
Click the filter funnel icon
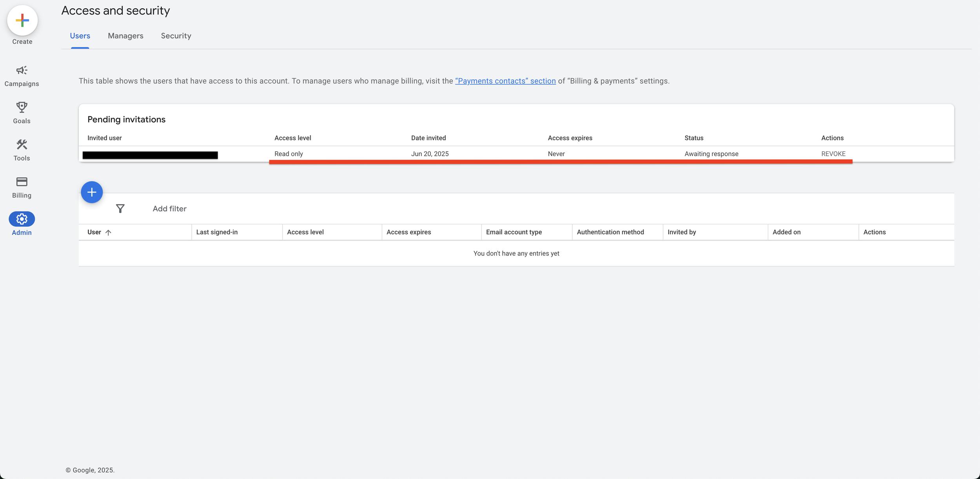pyautogui.click(x=120, y=208)
